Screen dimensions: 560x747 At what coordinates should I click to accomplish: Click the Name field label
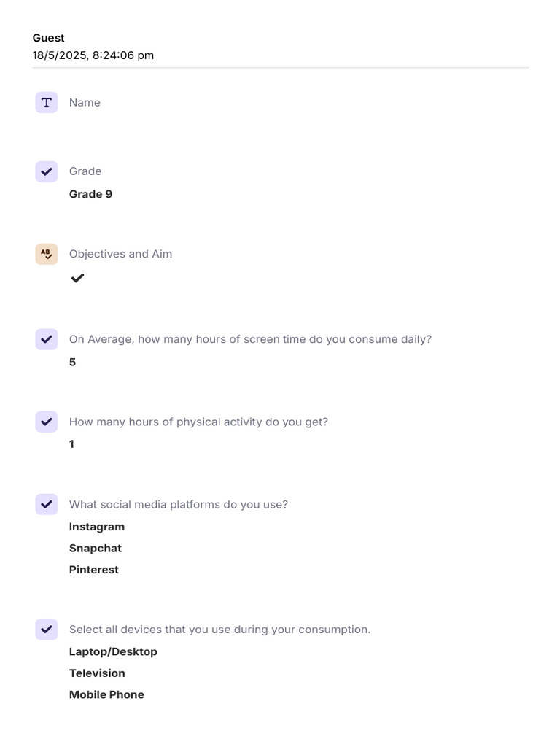[85, 103]
